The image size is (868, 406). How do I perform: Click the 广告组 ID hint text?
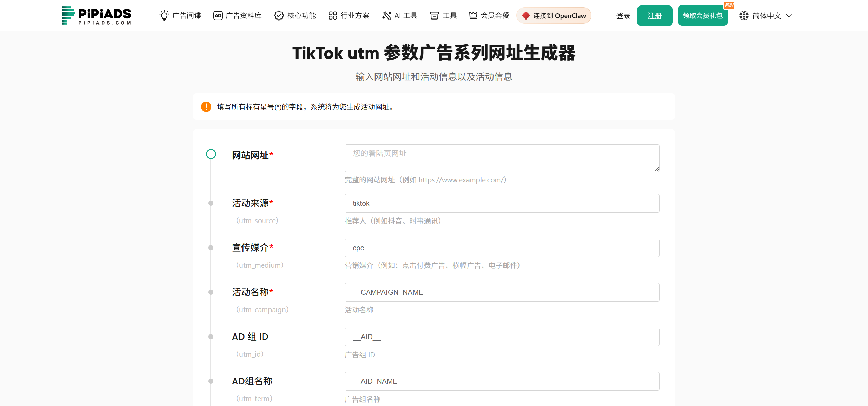coord(360,355)
